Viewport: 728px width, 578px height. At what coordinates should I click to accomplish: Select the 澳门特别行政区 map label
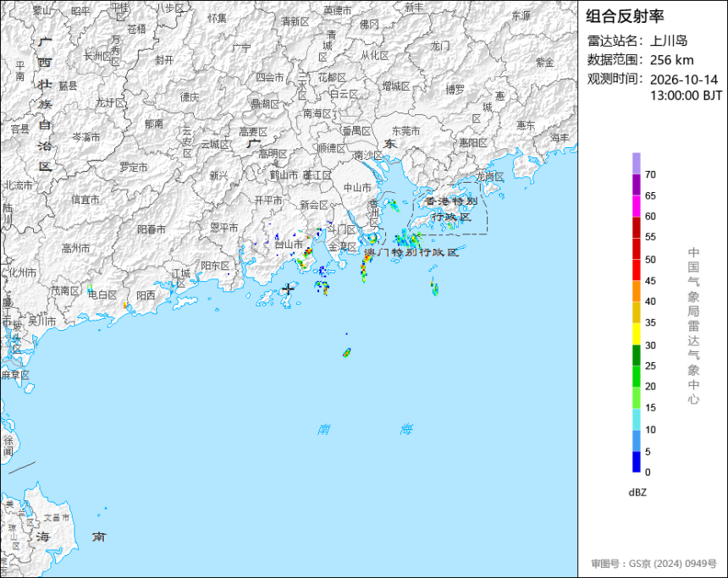[411, 252]
